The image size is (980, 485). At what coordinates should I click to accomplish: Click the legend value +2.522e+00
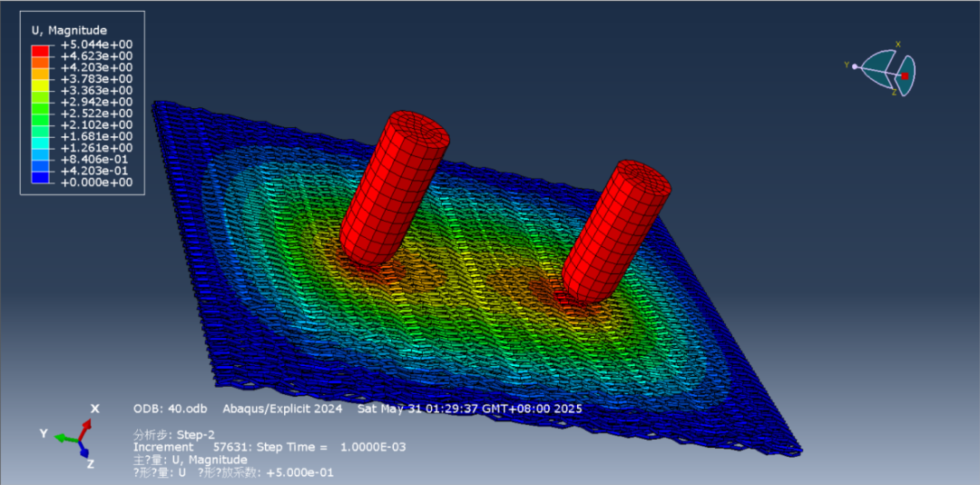96,114
